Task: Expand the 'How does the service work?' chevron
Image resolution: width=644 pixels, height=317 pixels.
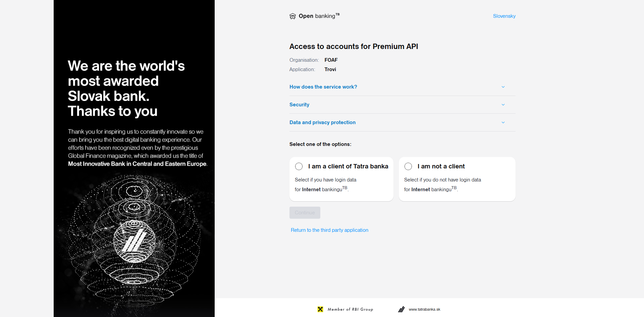Action: pyautogui.click(x=503, y=87)
